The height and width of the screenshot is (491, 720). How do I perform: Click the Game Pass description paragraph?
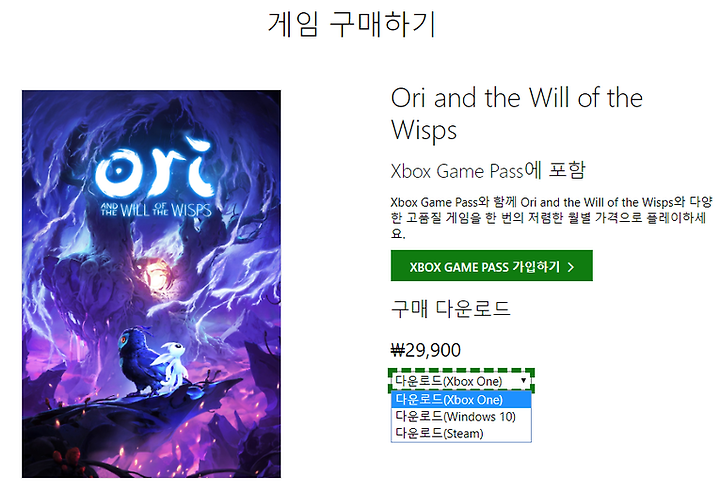(551, 217)
